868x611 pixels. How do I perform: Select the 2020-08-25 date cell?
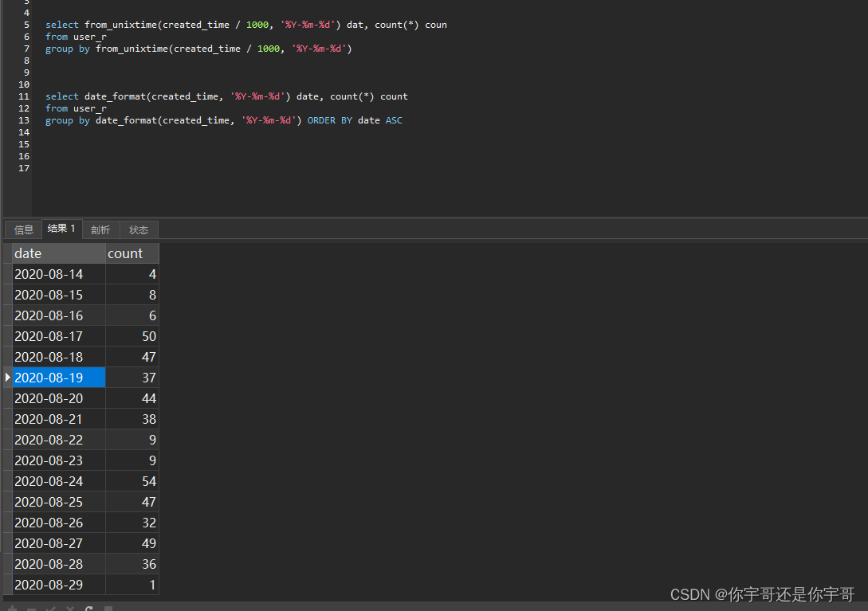59,502
